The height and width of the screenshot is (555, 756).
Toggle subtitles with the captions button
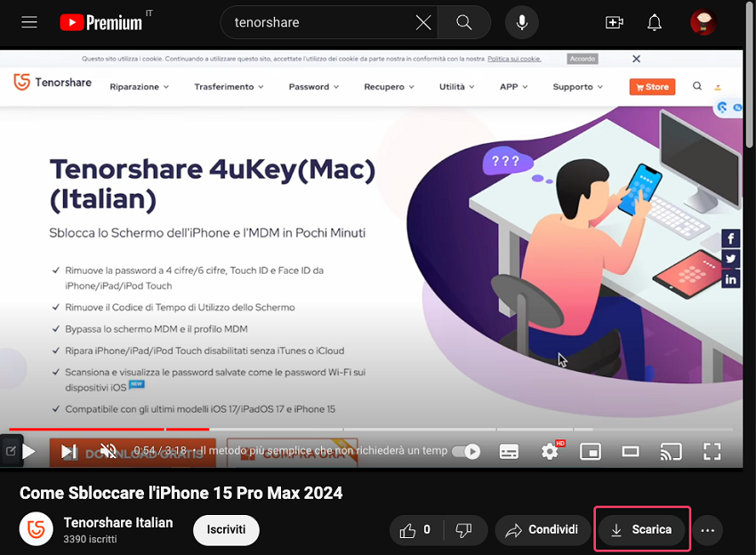(509, 451)
